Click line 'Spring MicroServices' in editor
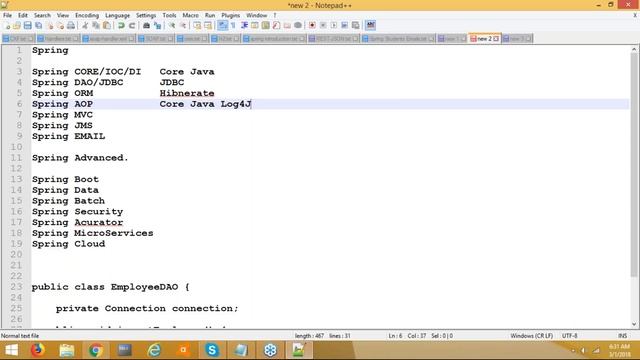Screen dimensions: 640x360 [93, 233]
